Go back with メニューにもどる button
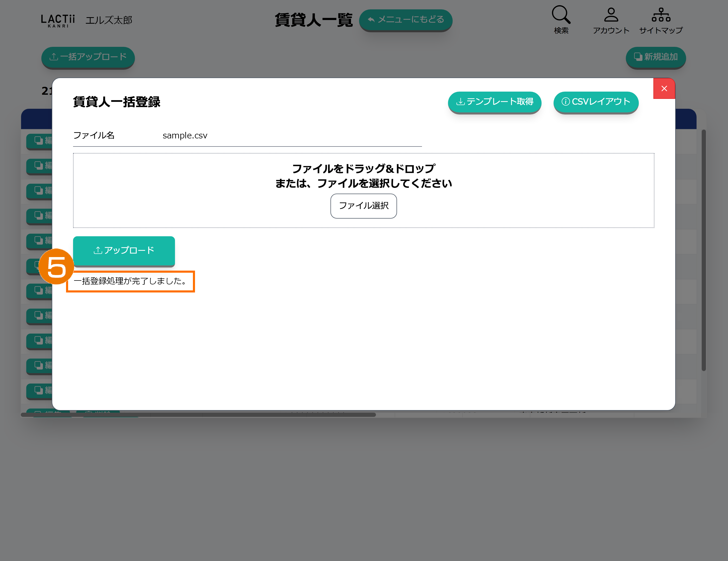Viewport: 728px width, 561px height. [x=405, y=20]
